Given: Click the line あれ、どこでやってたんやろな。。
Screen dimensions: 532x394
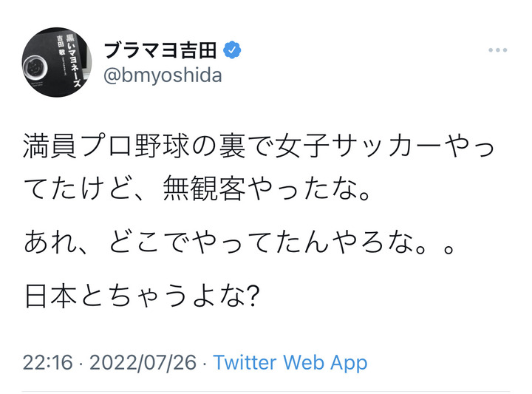Looking at the screenshot, I should click(x=239, y=243).
